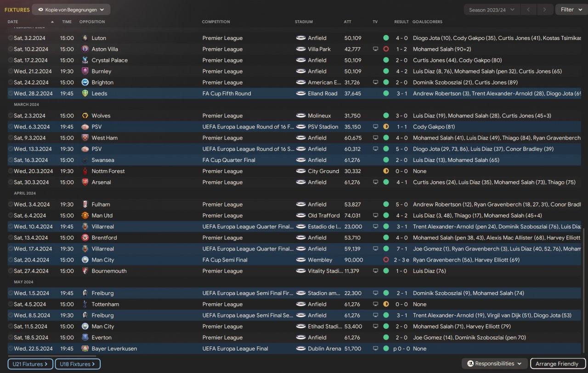The height and width of the screenshot is (373, 588).
Task: Toggle the check circle for Sat, 2.3.2024 Wolves
Action: click(x=11, y=116)
